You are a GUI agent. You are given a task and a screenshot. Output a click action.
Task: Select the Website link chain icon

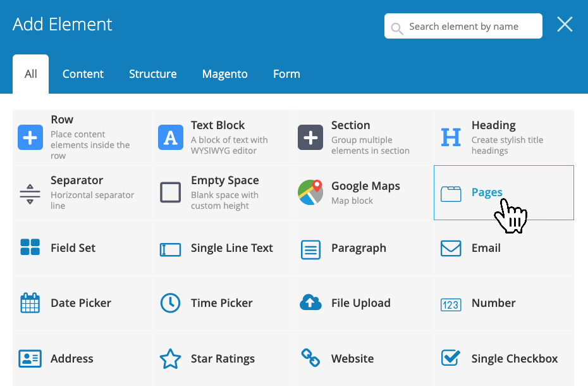pyautogui.click(x=310, y=358)
